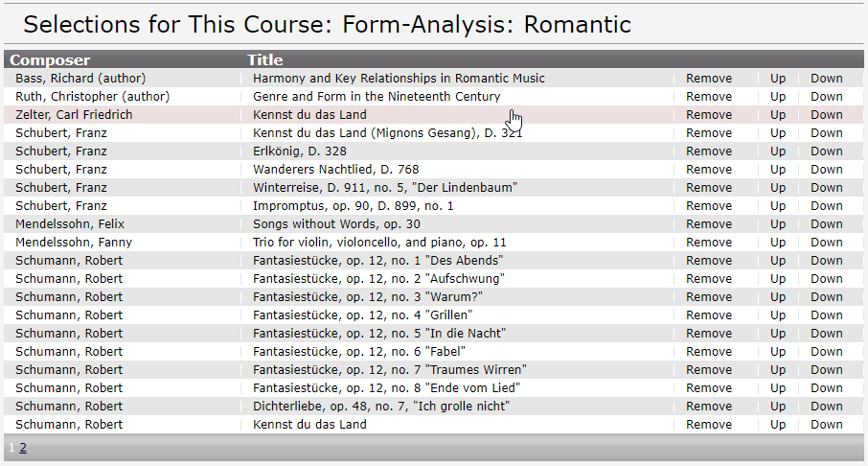Remove Genre and Form in the Nineteenth Century
Screen dimensions: 868x466
coord(709,97)
